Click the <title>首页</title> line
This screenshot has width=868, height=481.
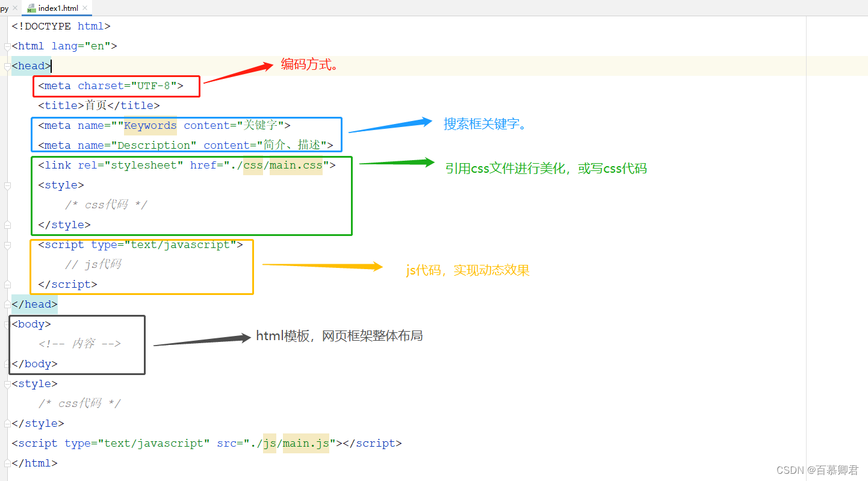[99, 106]
